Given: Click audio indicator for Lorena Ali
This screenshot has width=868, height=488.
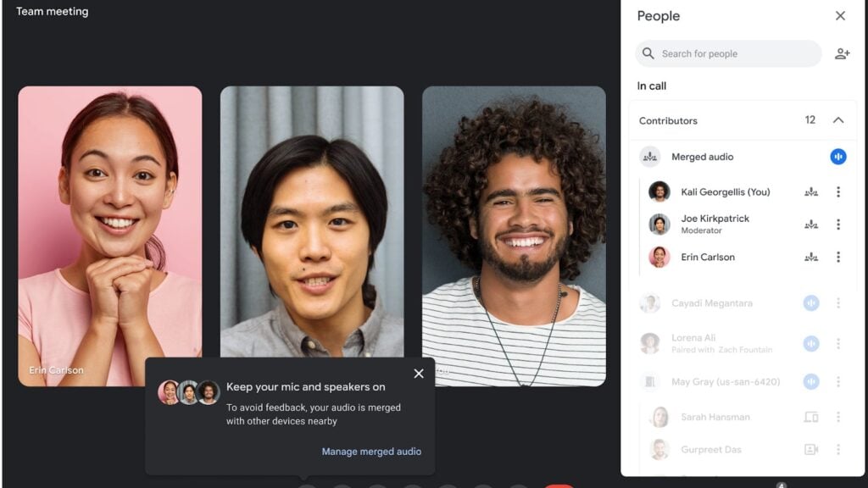Looking at the screenshot, I should coord(811,344).
